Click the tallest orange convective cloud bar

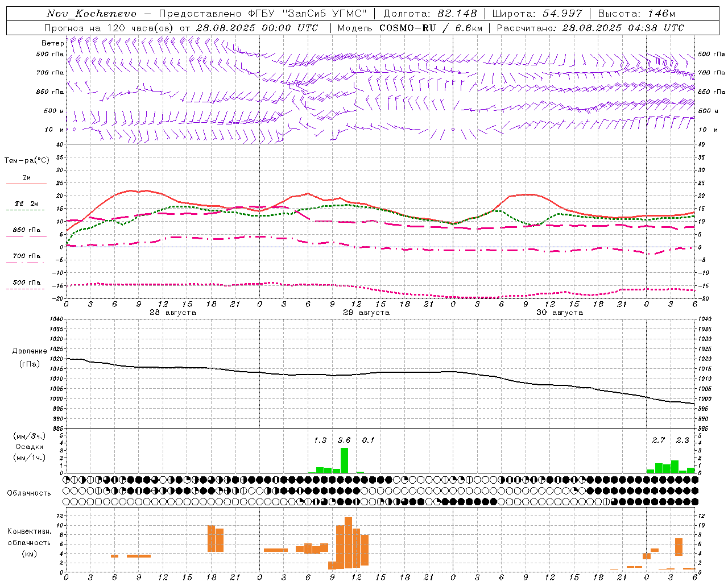(348, 543)
